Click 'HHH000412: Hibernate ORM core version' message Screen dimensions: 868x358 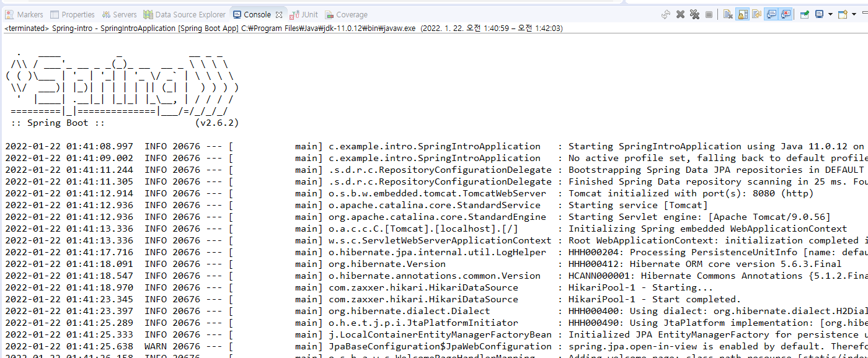[671, 264]
